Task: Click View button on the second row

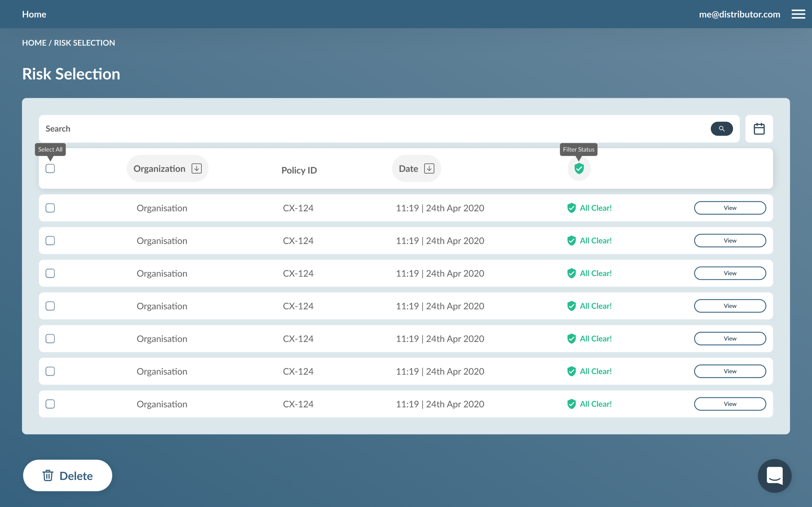Action: (730, 241)
